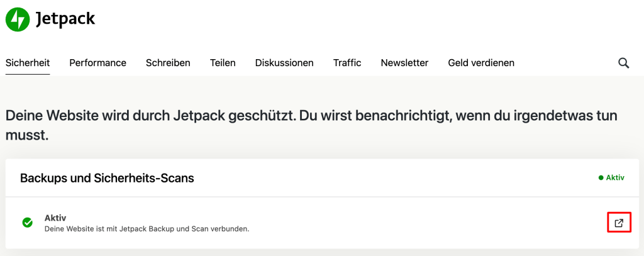644x256 pixels.
Task: Select the Newsletter tab
Action: [x=404, y=63]
